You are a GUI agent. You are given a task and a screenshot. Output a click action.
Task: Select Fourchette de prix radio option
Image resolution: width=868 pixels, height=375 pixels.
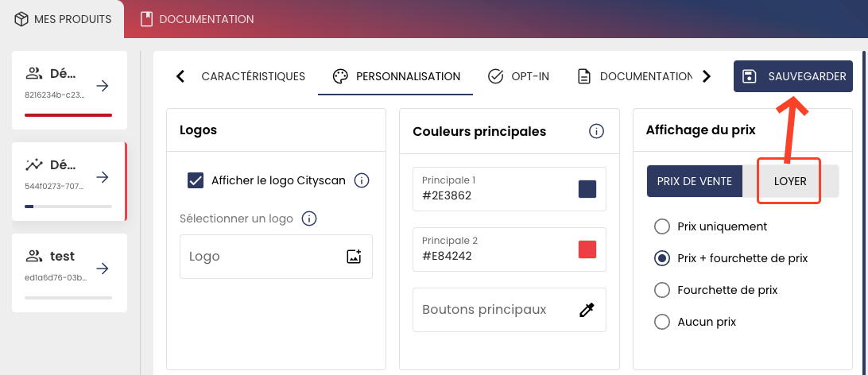click(662, 290)
